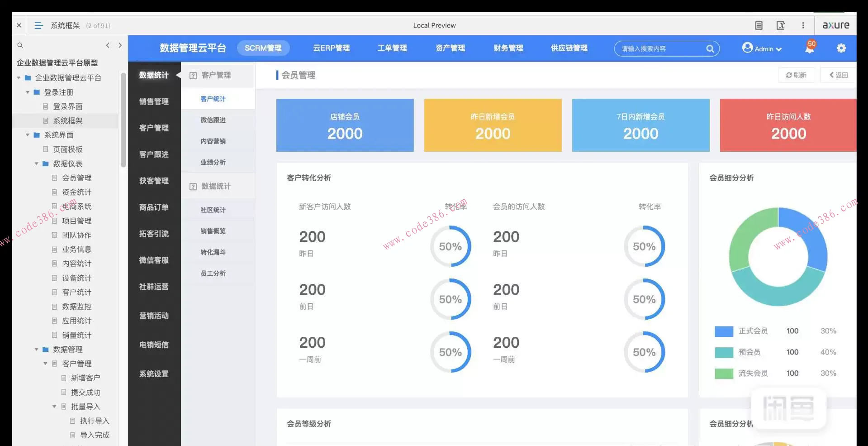868x446 pixels.
Task: Open the settings gear in the top bar
Action: coord(841,48)
